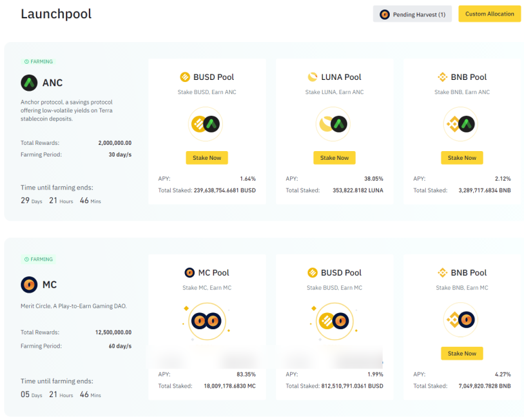Click the 38.05% APY value

coord(374,179)
